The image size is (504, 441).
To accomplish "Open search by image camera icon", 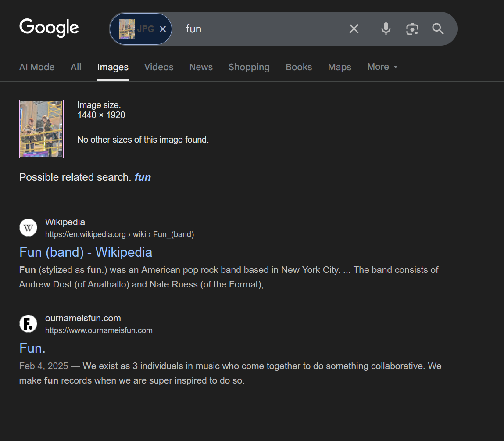I will (412, 29).
